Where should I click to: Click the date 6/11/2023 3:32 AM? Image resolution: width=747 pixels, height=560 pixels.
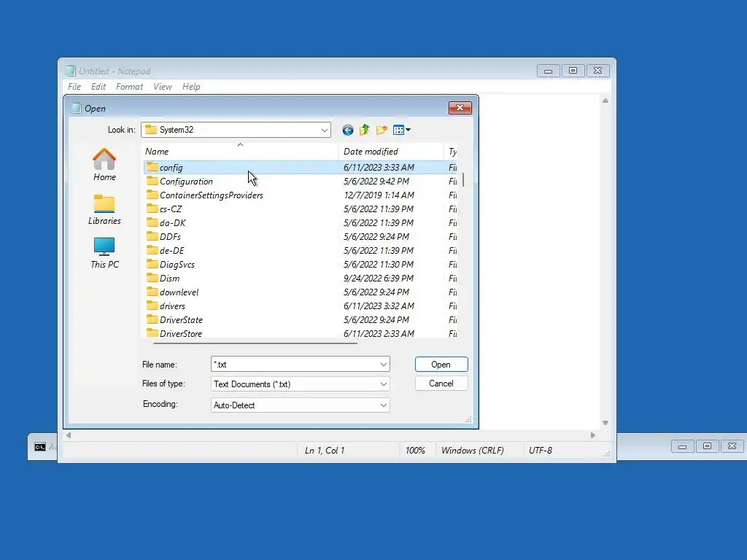pyautogui.click(x=379, y=306)
